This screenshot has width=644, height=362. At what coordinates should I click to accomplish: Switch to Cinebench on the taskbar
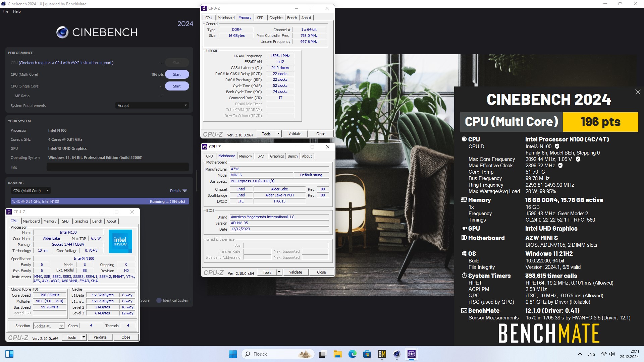[397, 354]
